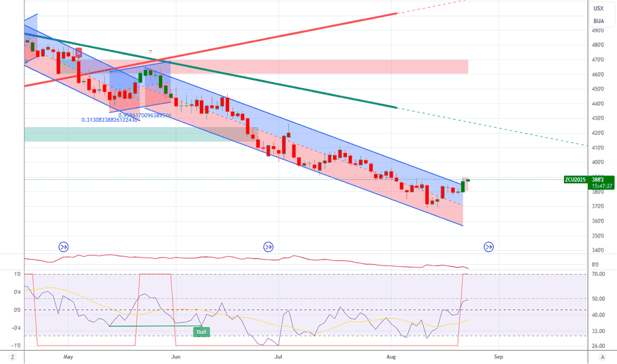The image size is (617, 364).
Task: Click the 370'0 price scale label
Action: tap(598, 206)
